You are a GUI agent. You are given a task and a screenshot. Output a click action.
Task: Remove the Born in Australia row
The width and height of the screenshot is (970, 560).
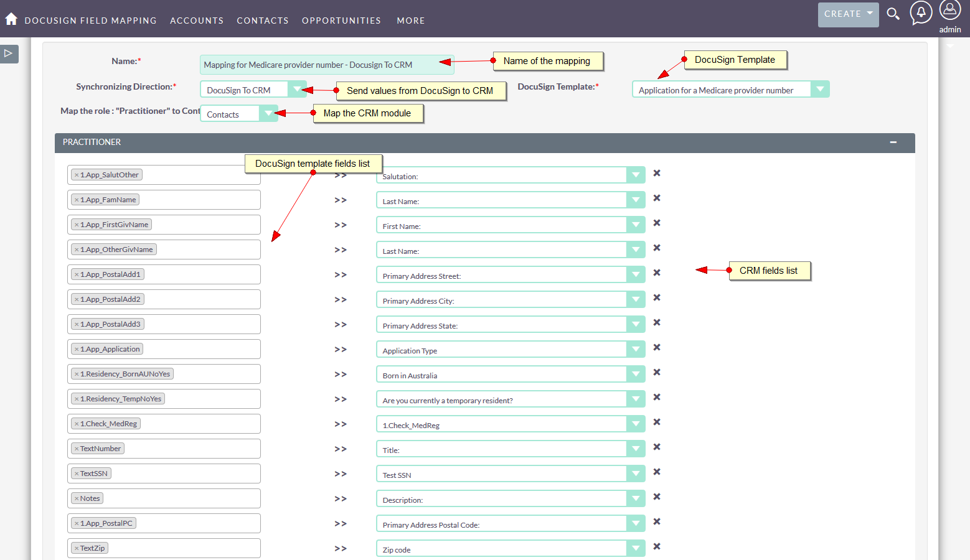657,372
